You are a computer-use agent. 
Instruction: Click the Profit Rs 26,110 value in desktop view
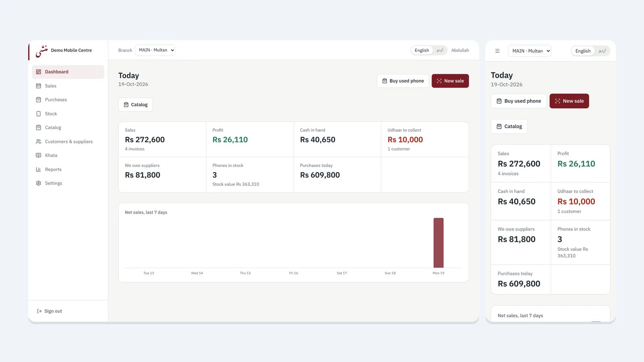230,140
